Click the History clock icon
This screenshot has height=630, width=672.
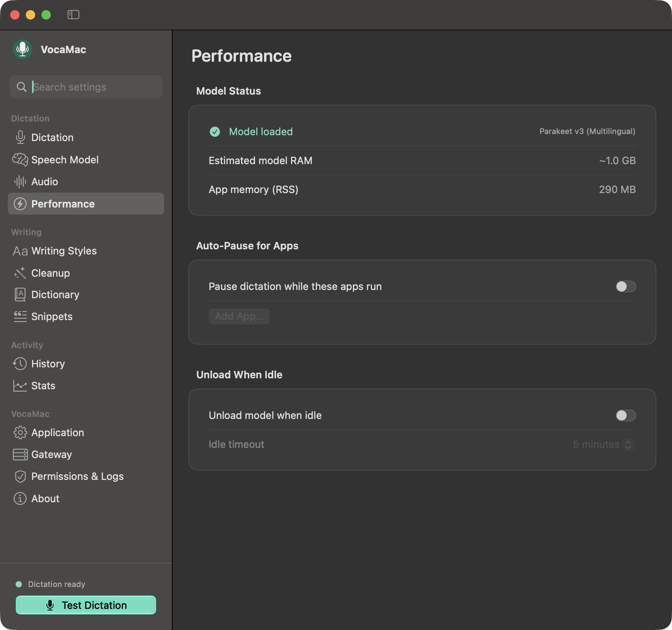coord(20,364)
